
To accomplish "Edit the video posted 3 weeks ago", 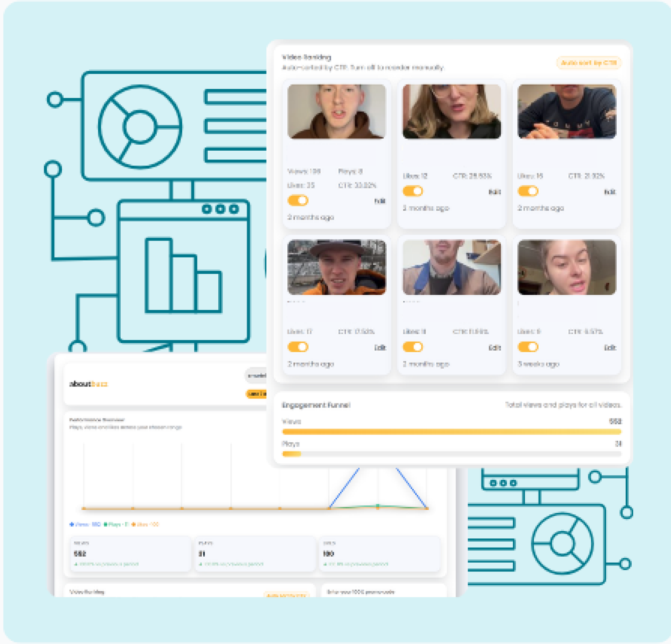I will click(x=609, y=348).
